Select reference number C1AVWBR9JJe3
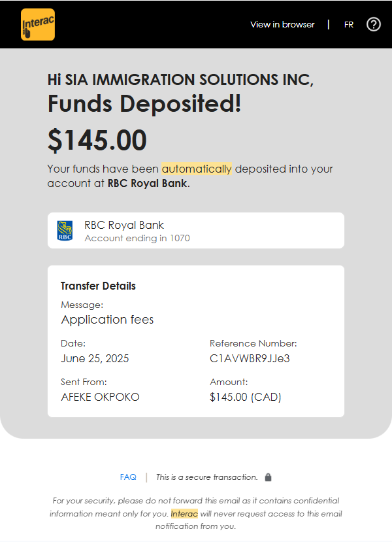The image size is (392, 542). point(250,358)
